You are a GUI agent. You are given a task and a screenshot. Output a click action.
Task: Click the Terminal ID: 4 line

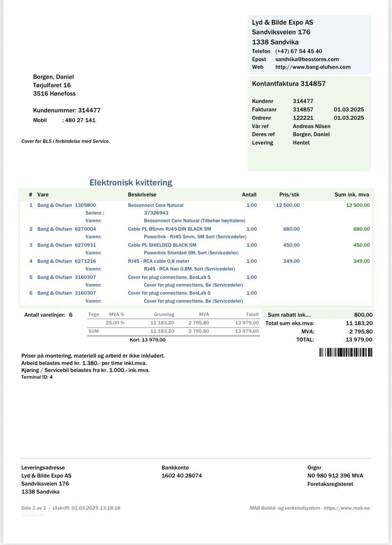(x=37, y=377)
